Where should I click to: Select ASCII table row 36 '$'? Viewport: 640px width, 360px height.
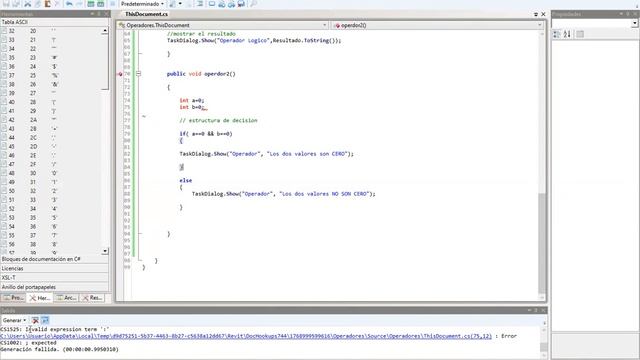(x=51, y=67)
